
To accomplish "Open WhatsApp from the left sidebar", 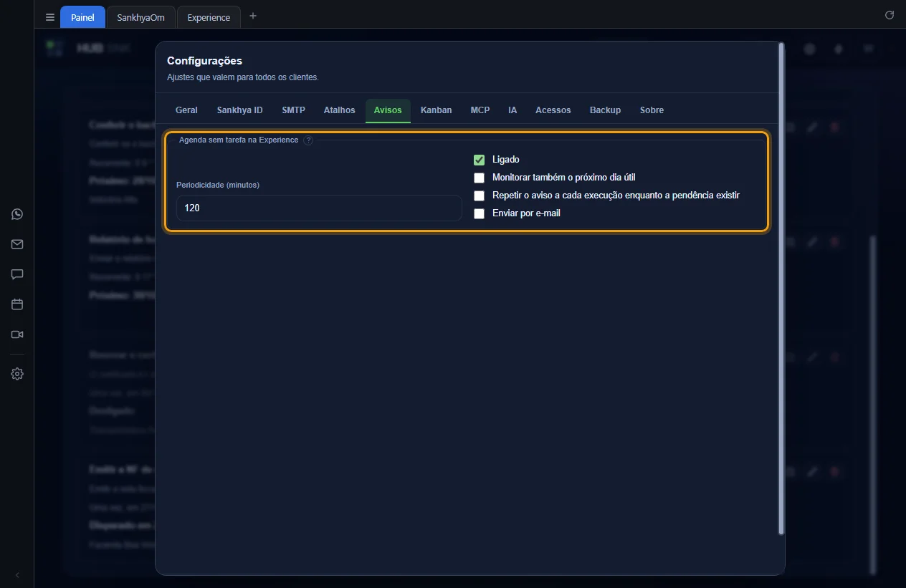I will click(x=17, y=214).
